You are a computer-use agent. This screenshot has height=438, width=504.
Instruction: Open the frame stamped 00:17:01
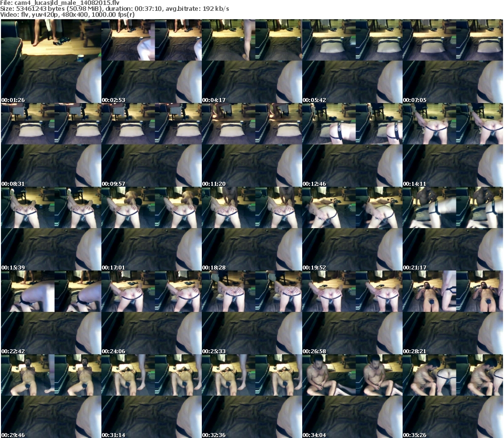pos(152,229)
